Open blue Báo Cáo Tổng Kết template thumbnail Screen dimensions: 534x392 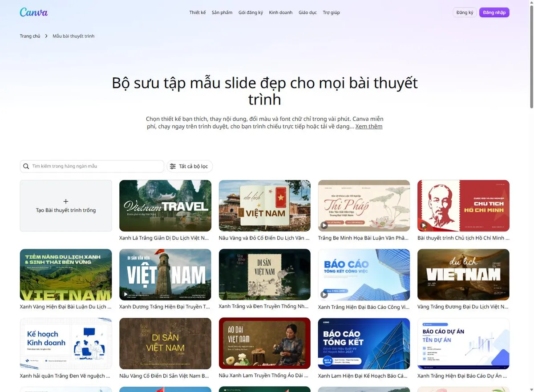[364, 344]
